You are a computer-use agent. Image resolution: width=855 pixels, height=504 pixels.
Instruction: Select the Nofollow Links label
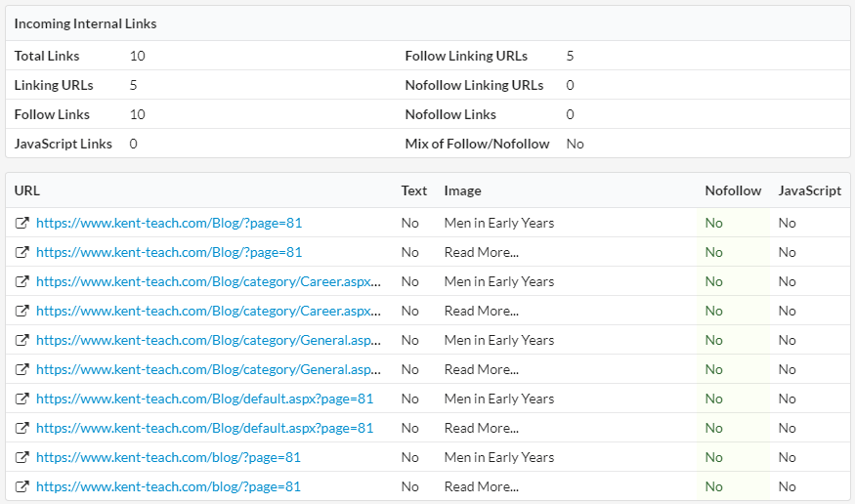tap(450, 115)
